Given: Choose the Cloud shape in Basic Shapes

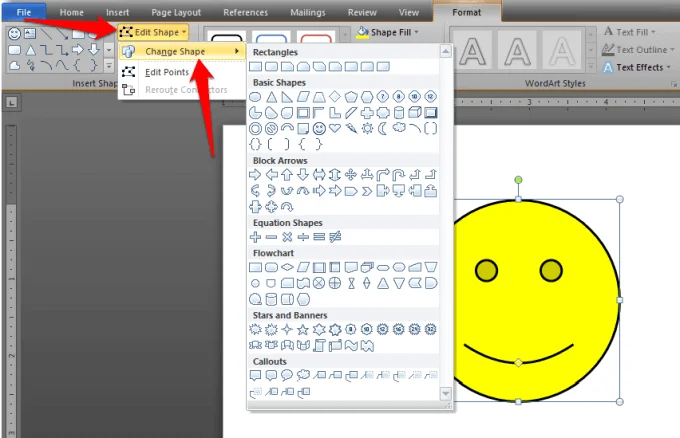Looking at the screenshot, I should pos(399,128).
